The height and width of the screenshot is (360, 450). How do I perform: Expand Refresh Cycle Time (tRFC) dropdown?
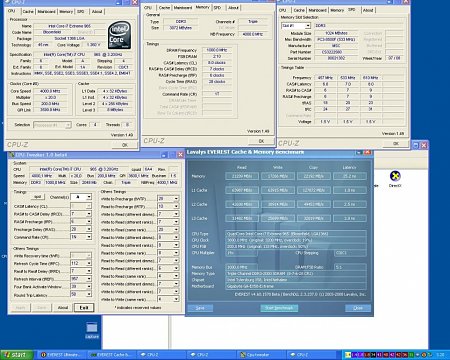(88, 263)
